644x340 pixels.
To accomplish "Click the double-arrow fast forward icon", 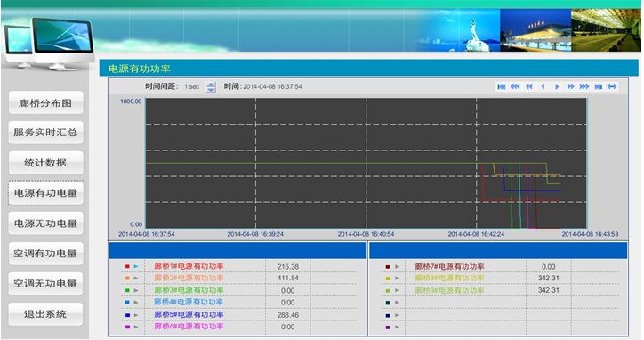I will (570, 86).
